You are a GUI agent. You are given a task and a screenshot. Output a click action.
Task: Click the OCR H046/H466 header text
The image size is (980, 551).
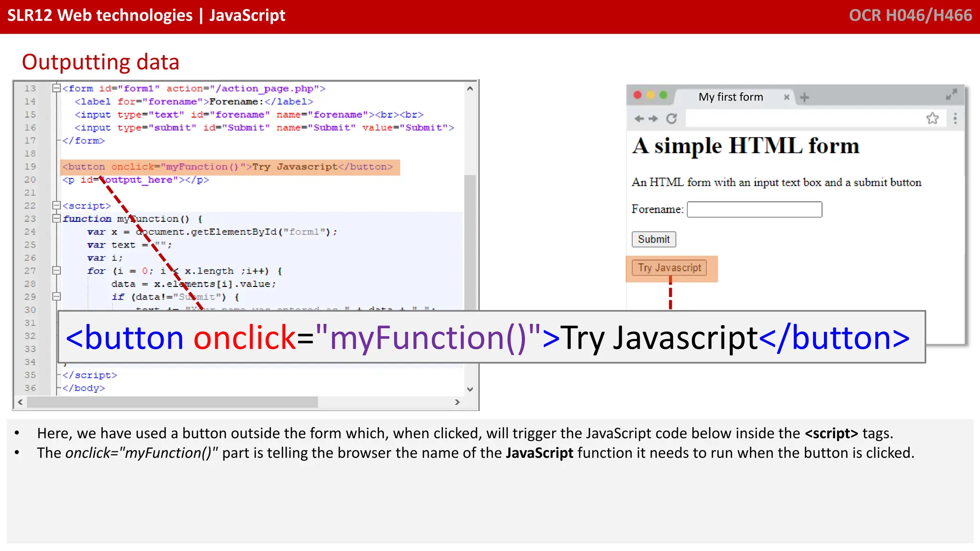pos(910,15)
